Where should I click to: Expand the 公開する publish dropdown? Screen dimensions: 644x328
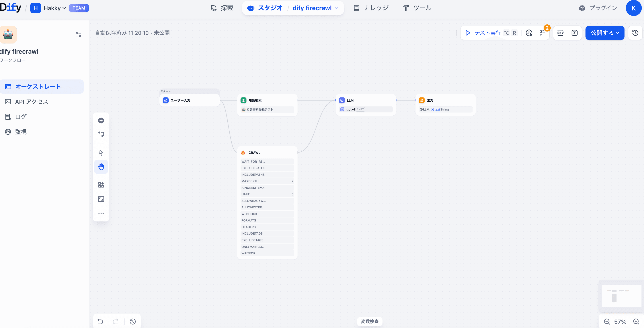click(x=605, y=33)
